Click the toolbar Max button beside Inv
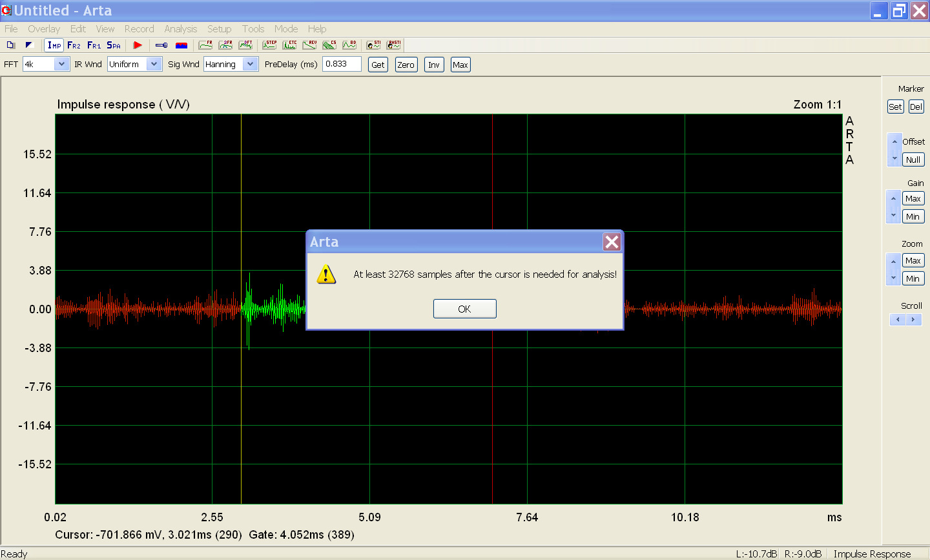The height and width of the screenshot is (560, 930). tap(460, 65)
